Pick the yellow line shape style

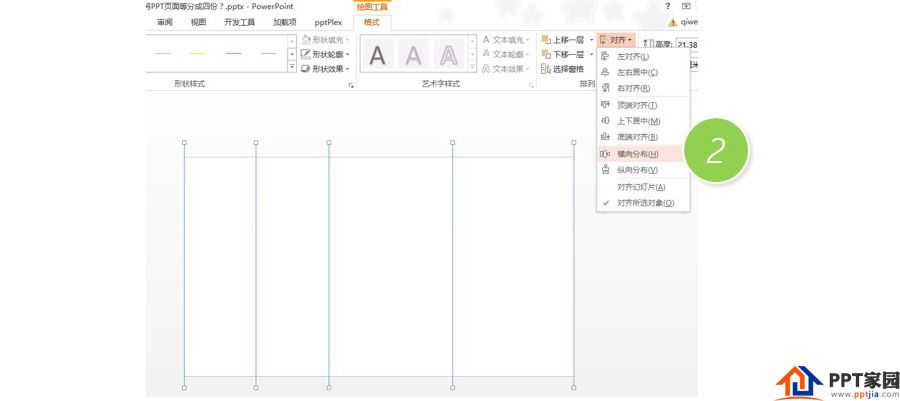coord(198,54)
